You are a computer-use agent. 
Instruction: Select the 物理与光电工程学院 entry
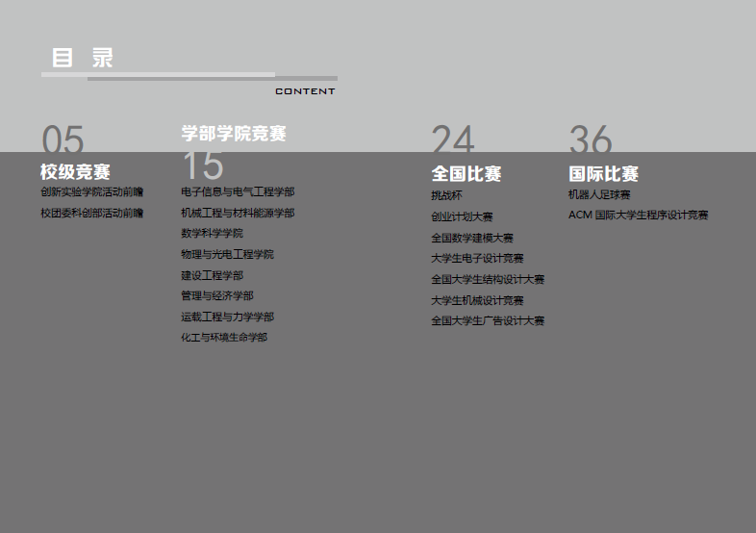[228, 254]
